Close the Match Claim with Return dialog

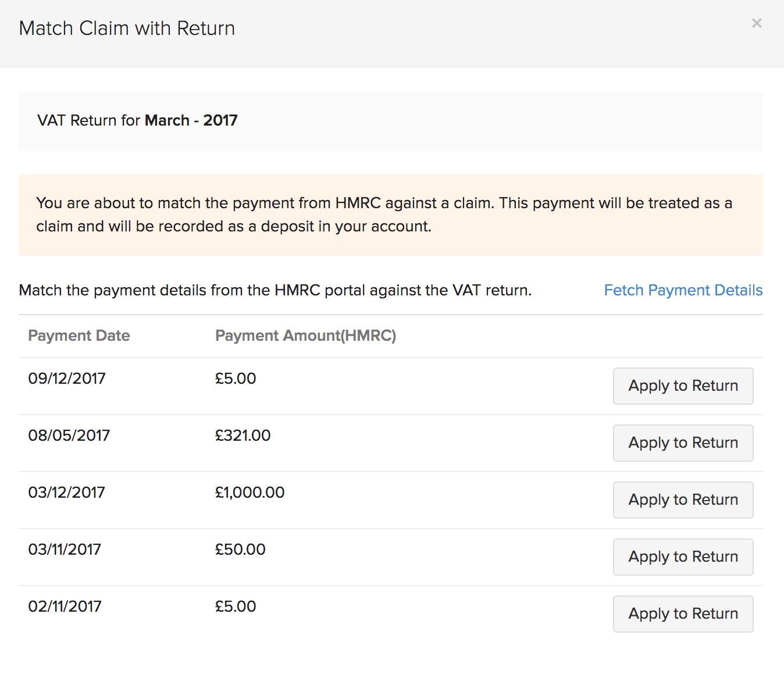(x=756, y=23)
